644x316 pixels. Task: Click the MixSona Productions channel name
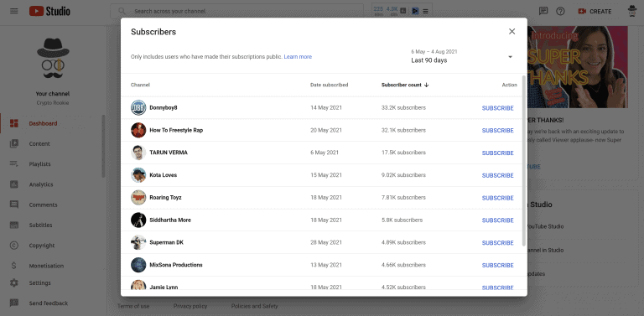click(x=176, y=265)
